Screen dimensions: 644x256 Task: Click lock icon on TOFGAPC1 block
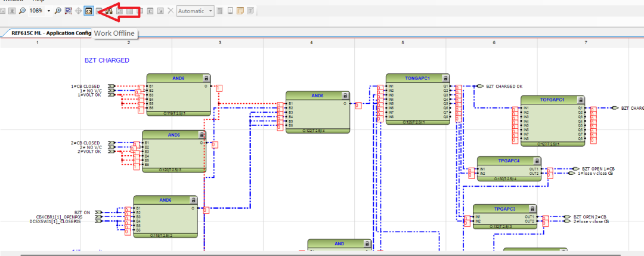coord(580,100)
